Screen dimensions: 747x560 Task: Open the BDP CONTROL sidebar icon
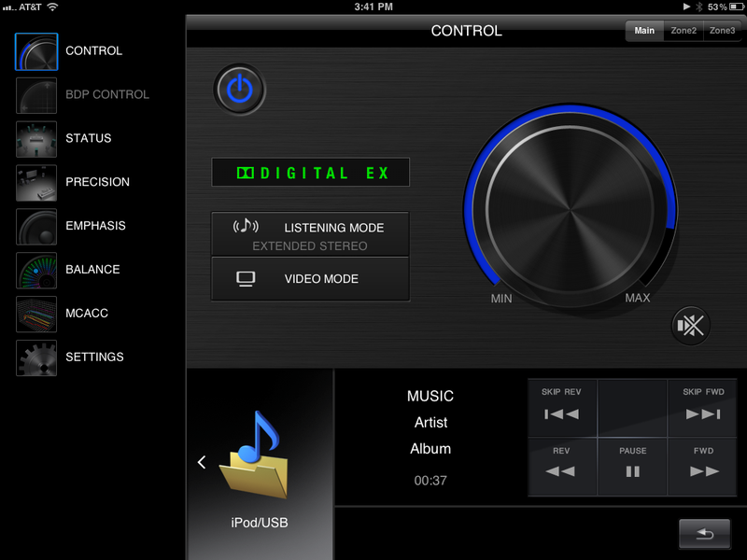coord(36,95)
